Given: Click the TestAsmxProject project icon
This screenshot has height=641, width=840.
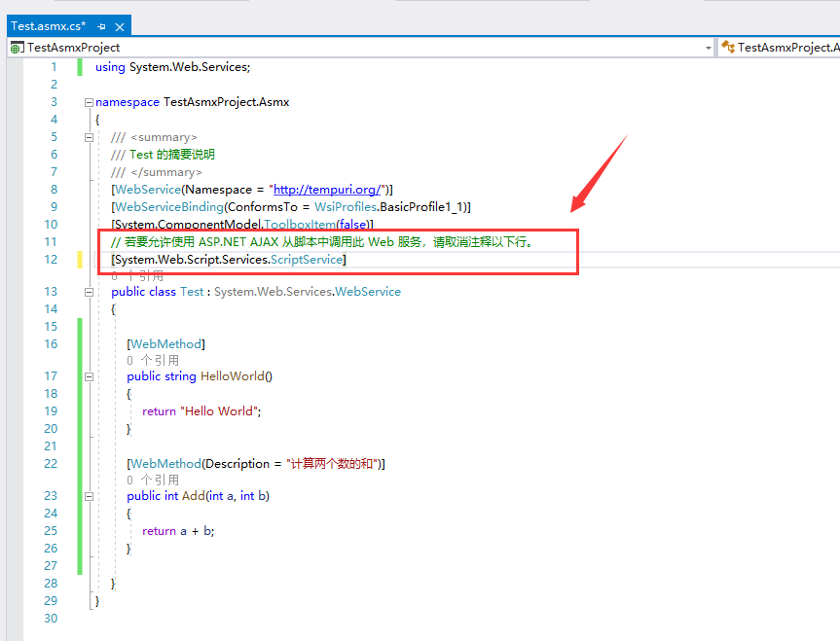Looking at the screenshot, I should point(17,48).
